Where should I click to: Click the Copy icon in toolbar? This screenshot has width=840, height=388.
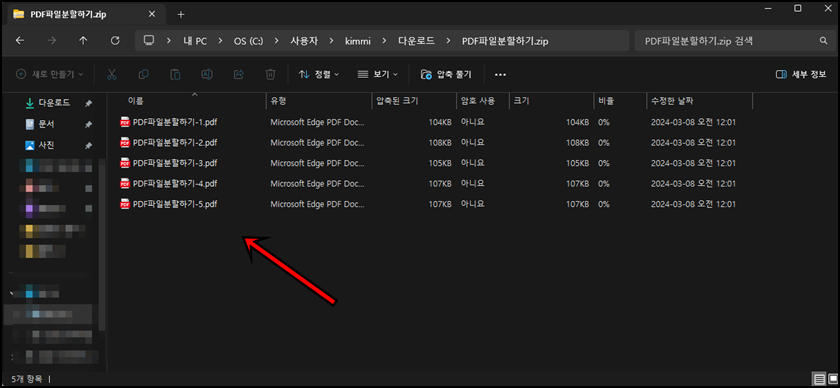[x=144, y=74]
